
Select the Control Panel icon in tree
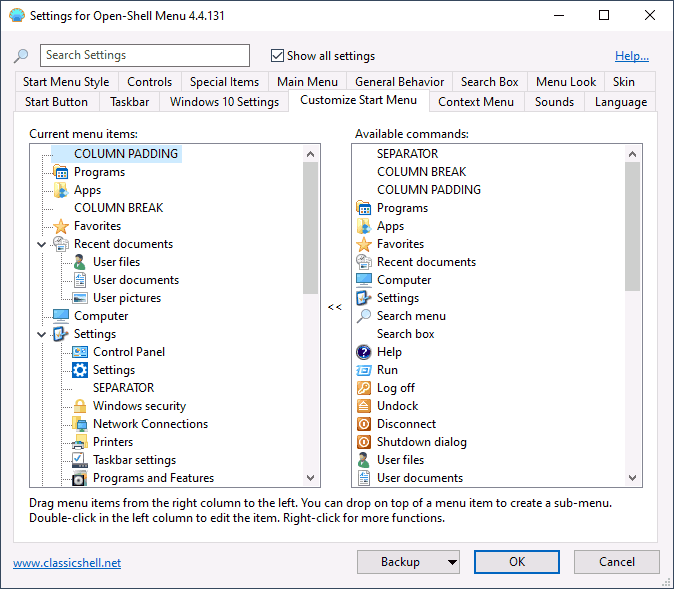point(80,352)
